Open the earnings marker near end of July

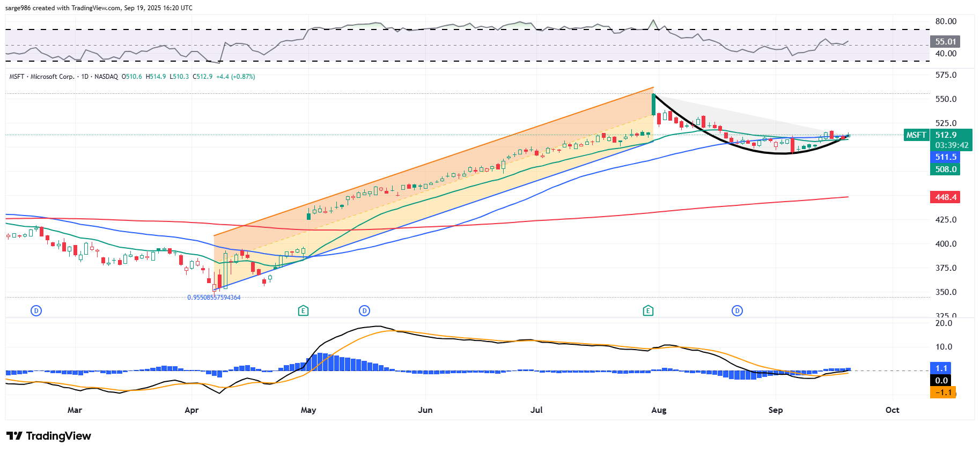coord(648,310)
